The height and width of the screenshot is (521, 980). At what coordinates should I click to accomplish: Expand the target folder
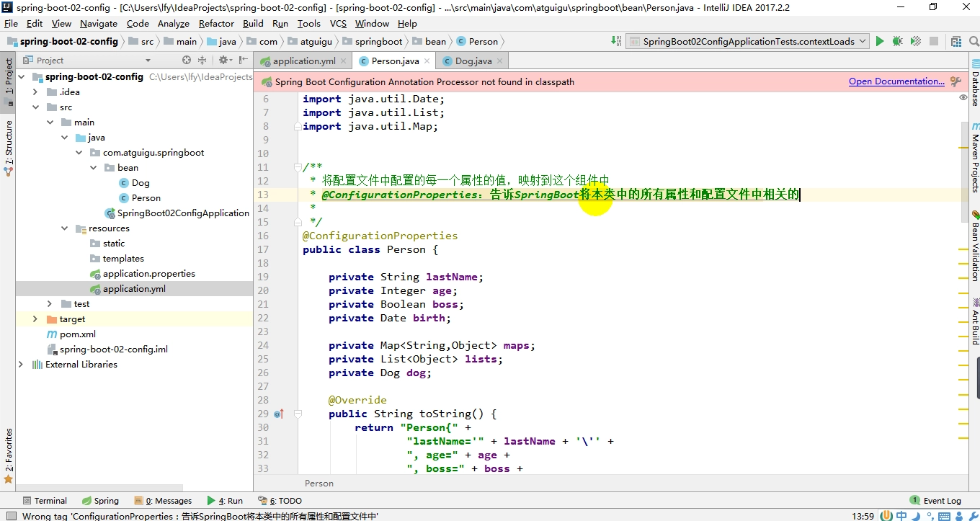coord(34,319)
